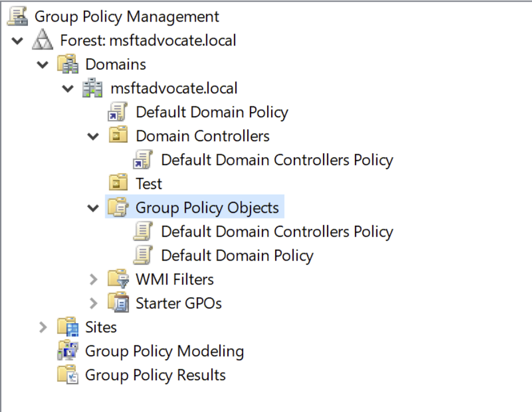This screenshot has height=412, width=532.
Task: Select Default Domain Policy under Group Policy Objects
Action: click(x=237, y=256)
